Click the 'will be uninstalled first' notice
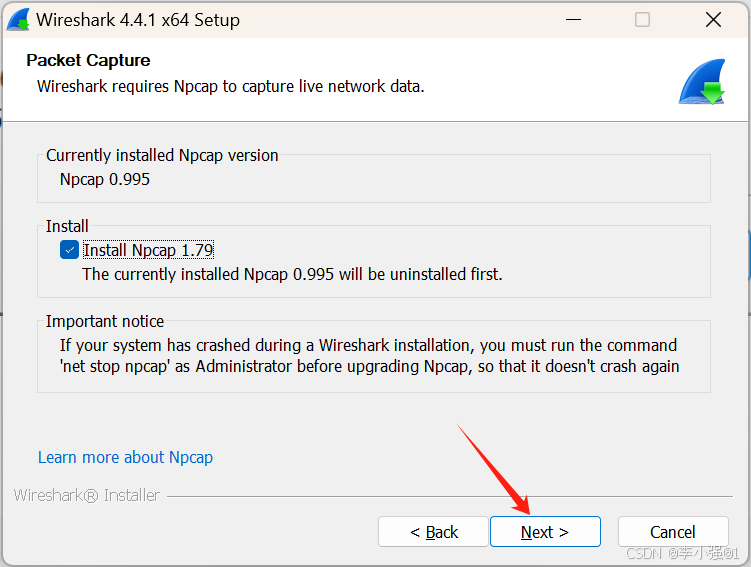 point(292,274)
